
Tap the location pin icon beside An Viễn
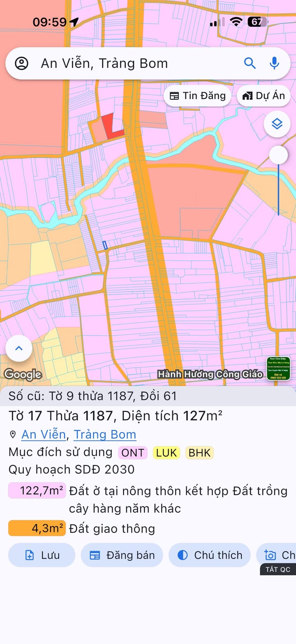13,435
